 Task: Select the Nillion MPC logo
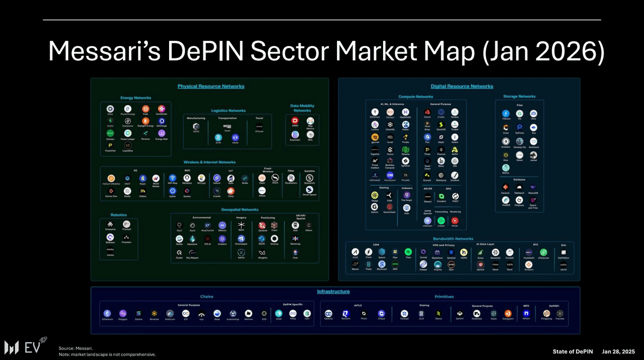(x=526, y=313)
